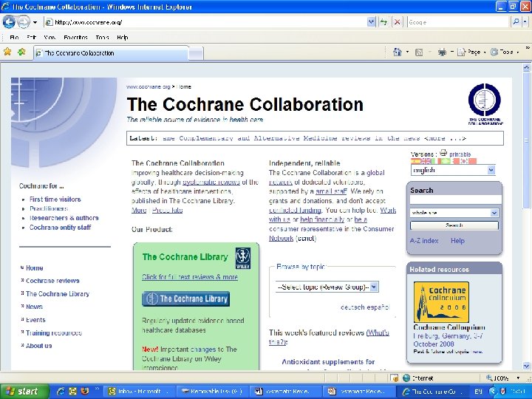Click the printable version printer icon
This screenshot has width=532, height=399.
pos(443,153)
